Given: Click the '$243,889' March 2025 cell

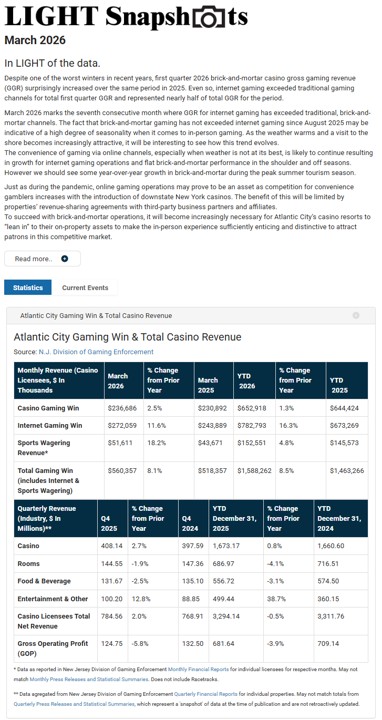Looking at the screenshot, I should [x=212, y=425].
